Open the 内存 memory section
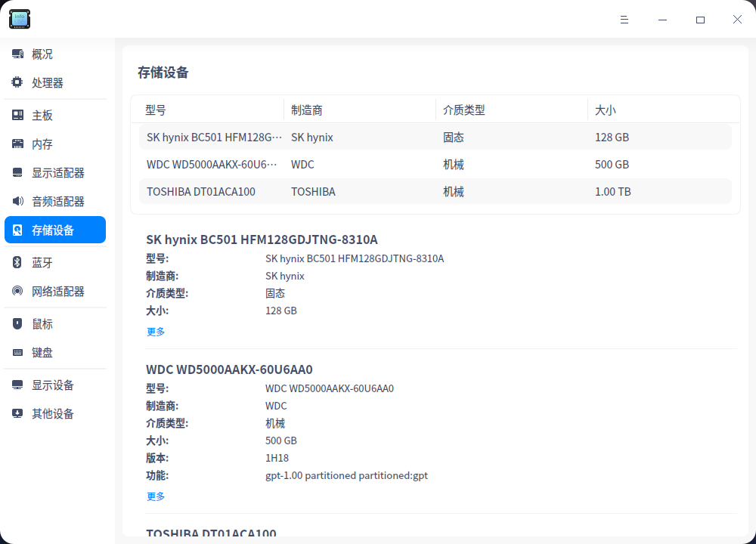The height and width of the screenshot is (544, 756). pos(42,143)
